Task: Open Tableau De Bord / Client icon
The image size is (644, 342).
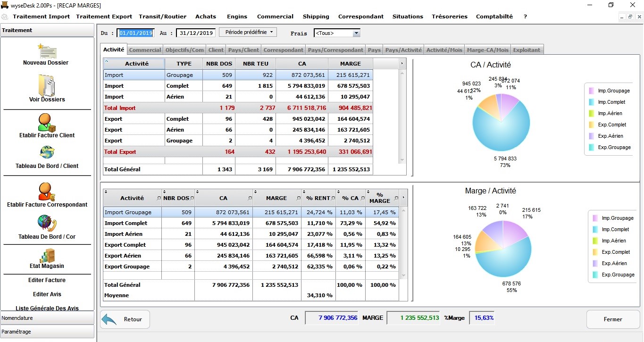Action: click(x=47, y=153)
